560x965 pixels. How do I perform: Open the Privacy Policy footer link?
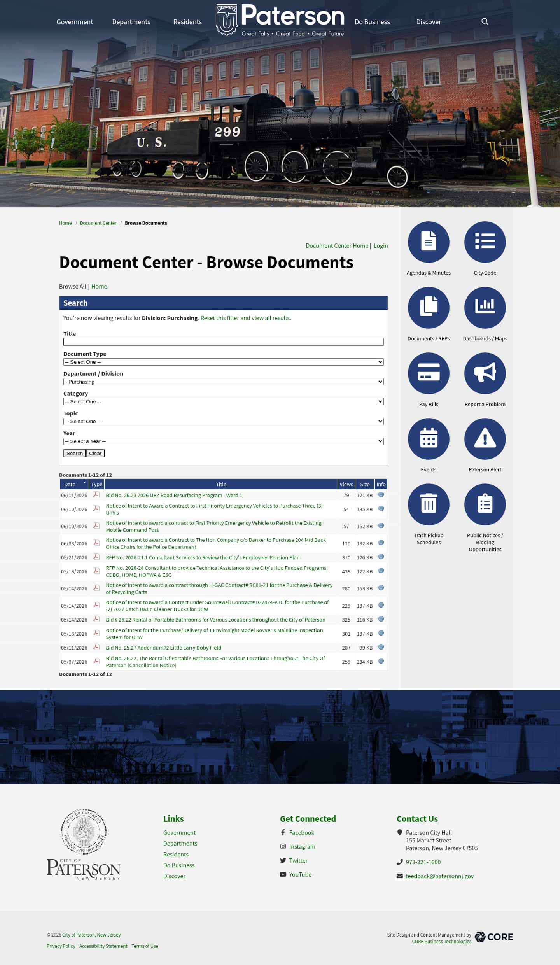(x=61, y=946)
